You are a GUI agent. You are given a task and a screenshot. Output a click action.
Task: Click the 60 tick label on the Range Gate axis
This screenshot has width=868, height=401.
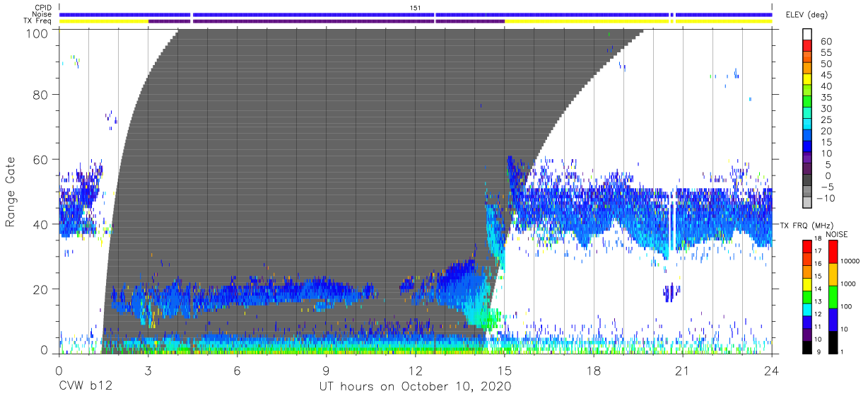pyautogui.click(x=40, y=159)
